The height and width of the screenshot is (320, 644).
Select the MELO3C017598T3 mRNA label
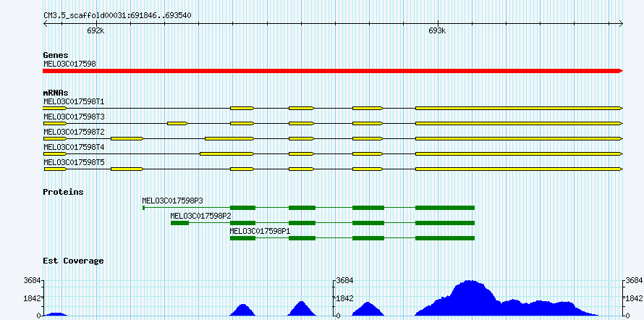coord(74,117)
